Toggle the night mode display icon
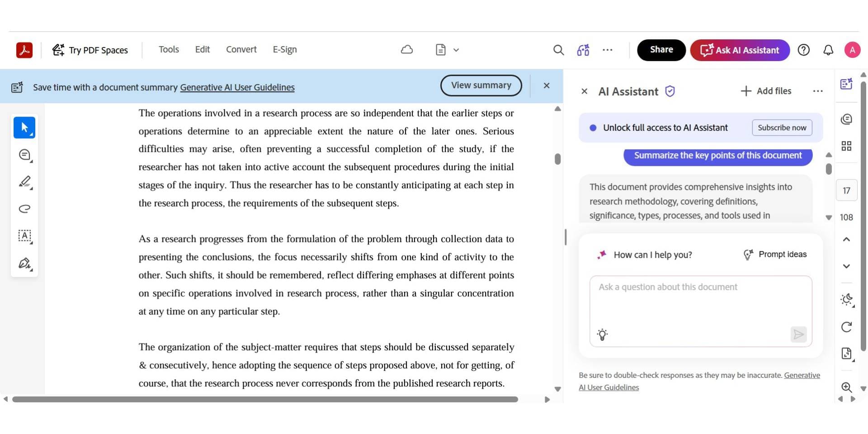The height and width of the screenshot is (434, 868). [x=846, y=299]
